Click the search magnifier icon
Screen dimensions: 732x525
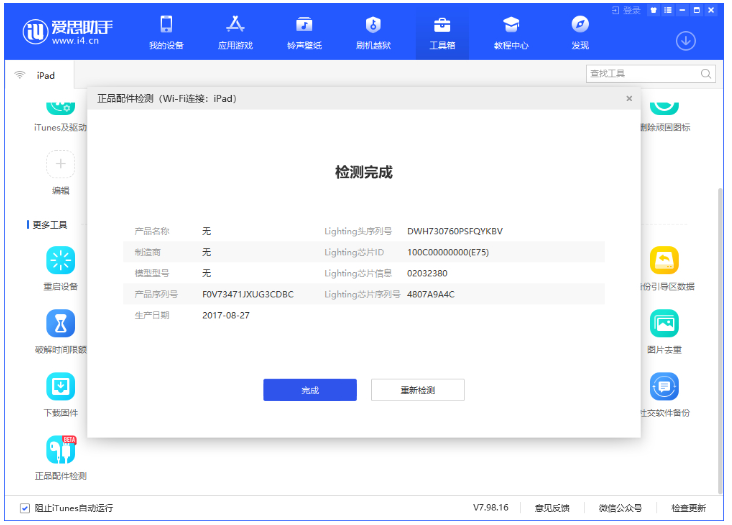[706, 74]
